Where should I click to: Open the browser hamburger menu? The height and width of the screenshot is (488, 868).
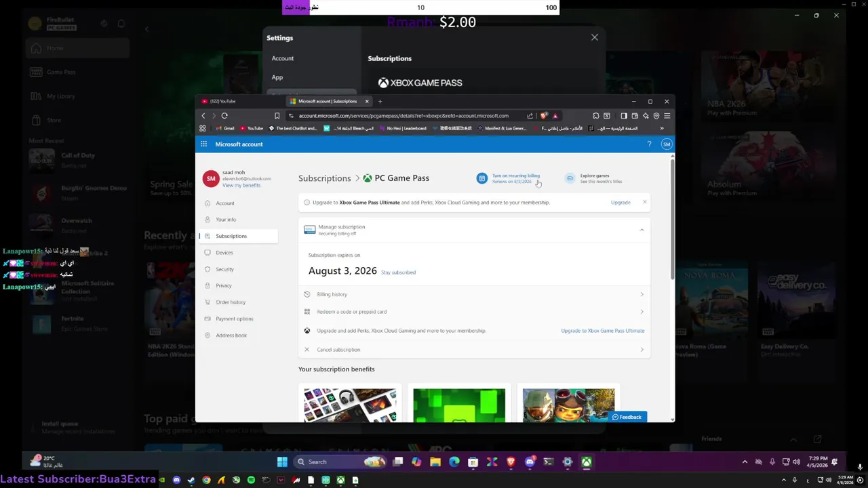click(x=667, y=116)
